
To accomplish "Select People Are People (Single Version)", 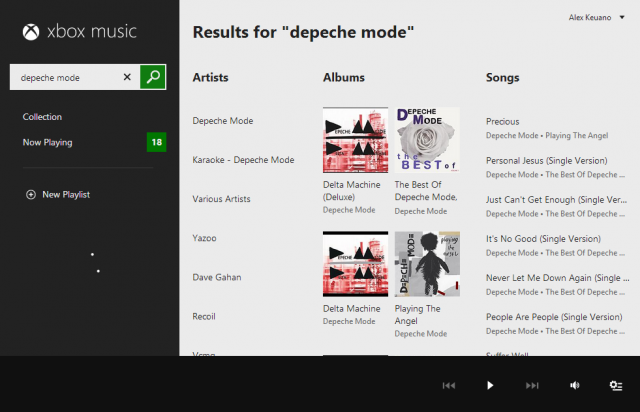I will [x=554, y=317].
